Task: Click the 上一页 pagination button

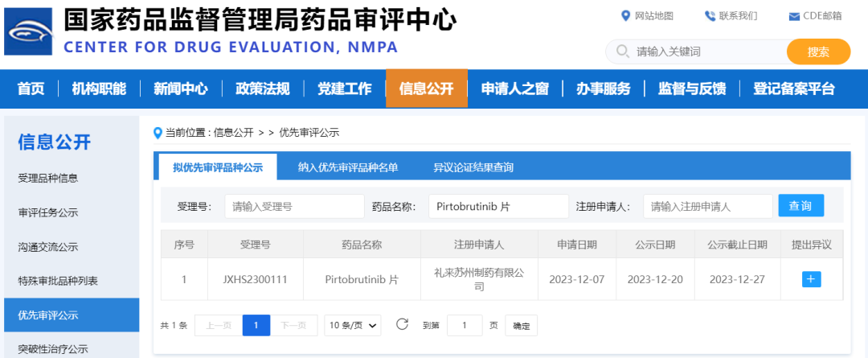Action: 218,325
